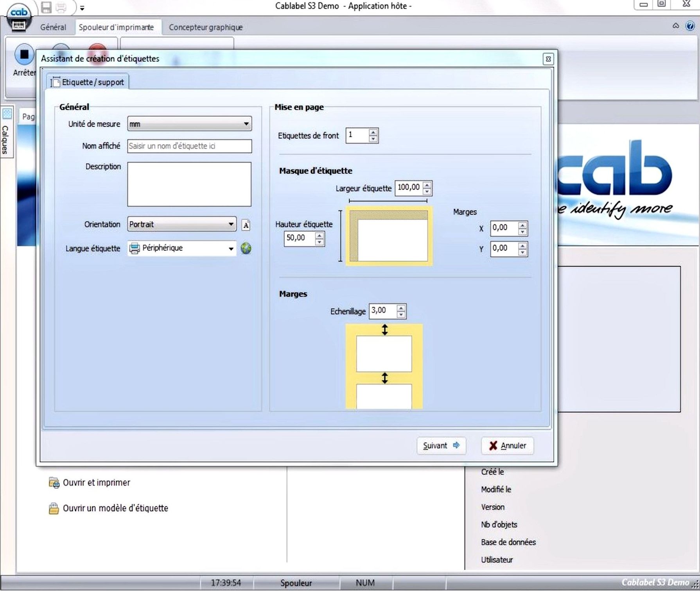The height and width of the screenshot is (592, 700).
Task: Close the Assistant de création d'étiquettes dialog
Action: 548,59
